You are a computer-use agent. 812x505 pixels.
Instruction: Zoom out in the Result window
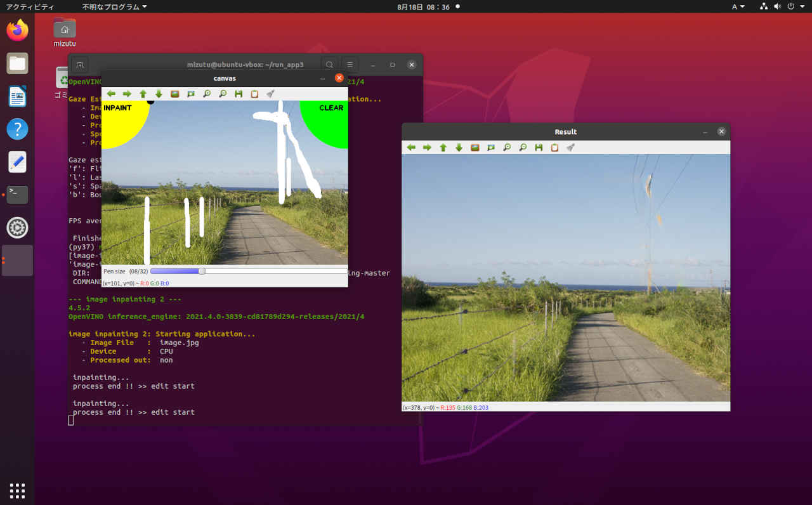point(522,147)
